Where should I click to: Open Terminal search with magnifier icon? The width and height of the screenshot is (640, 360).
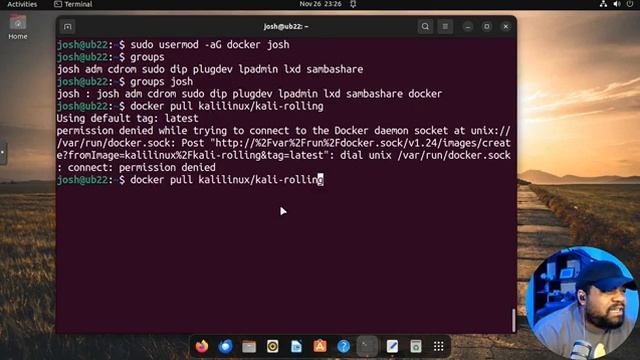(x=425, y=27)
